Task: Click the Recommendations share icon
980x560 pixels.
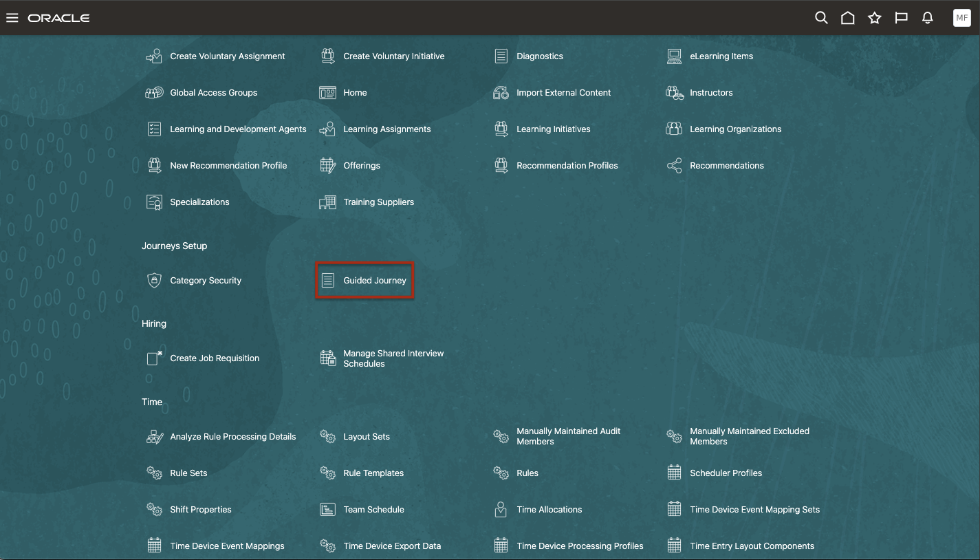Action: click(x=674, y=166)
